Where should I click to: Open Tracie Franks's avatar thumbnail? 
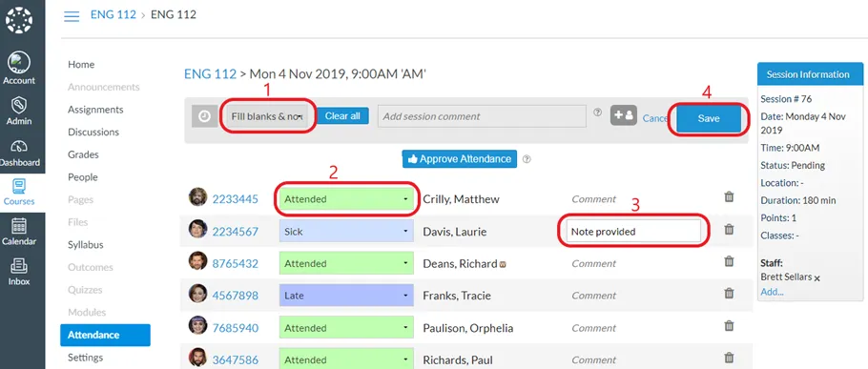pyautogui.click(x=197, y=294)
